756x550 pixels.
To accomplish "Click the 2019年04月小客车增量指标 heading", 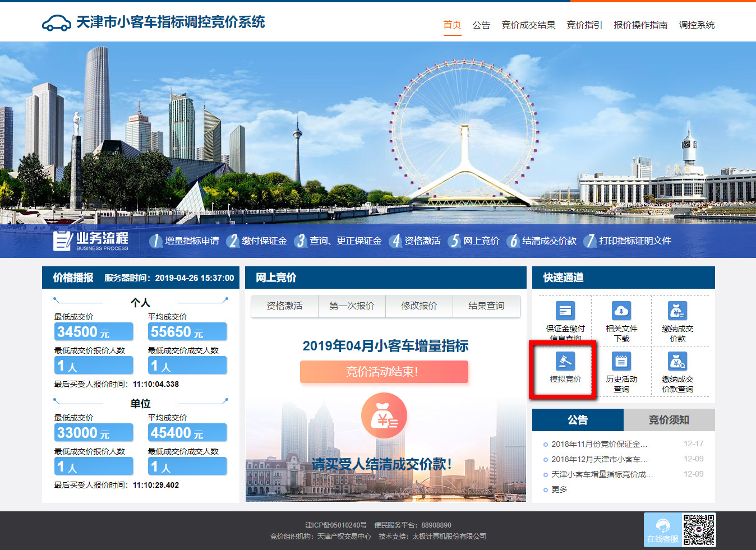I will click(x=385, y=346).
